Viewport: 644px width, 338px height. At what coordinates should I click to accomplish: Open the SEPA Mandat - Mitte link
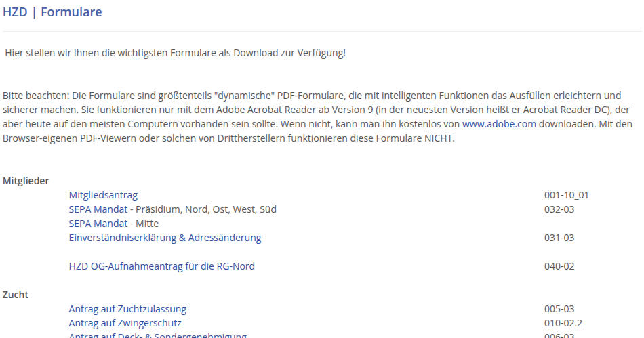[113, 224]
